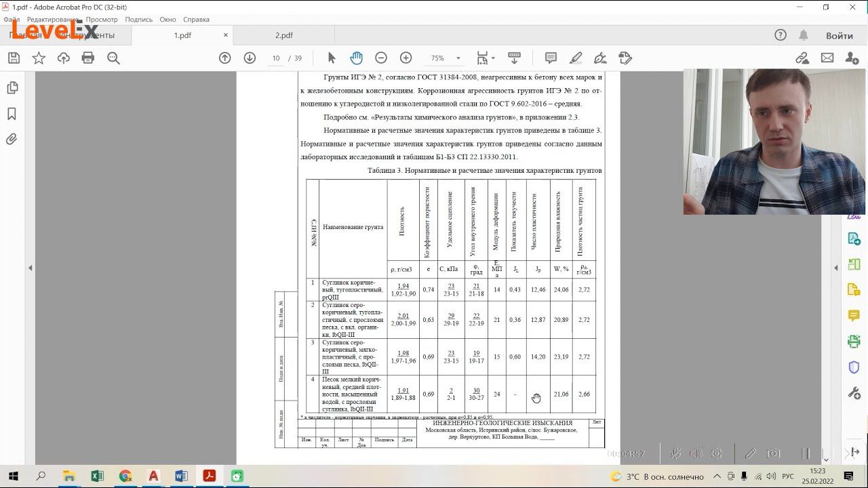Open yellow Comment tool in right pane

[x=854, y=316]
